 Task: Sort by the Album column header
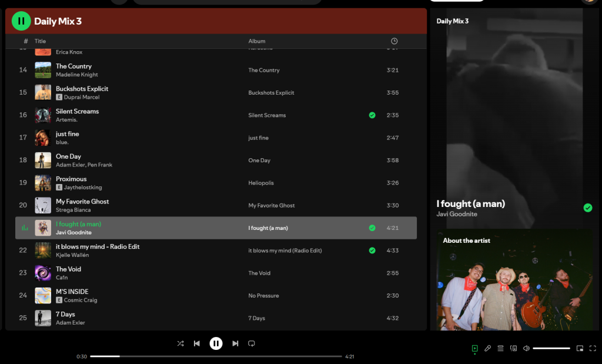pyautogui.click(x=257, y=41)
